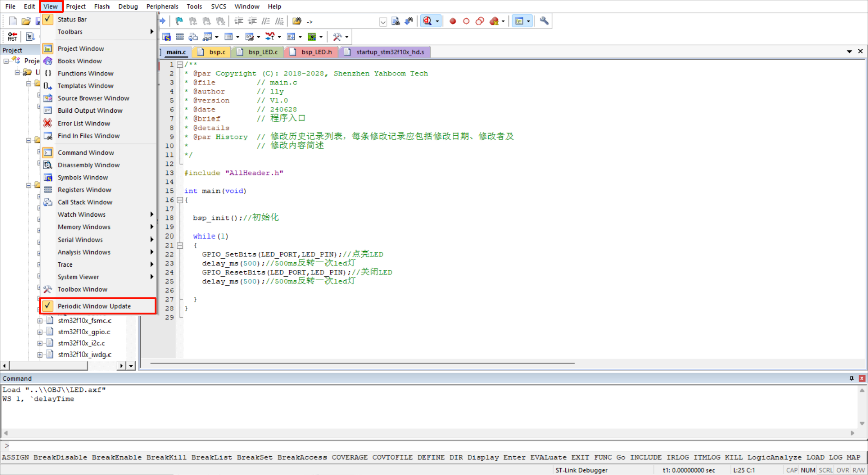Screen dimensions: 868x475
Task: Click the command line input field
Action: 437,446
